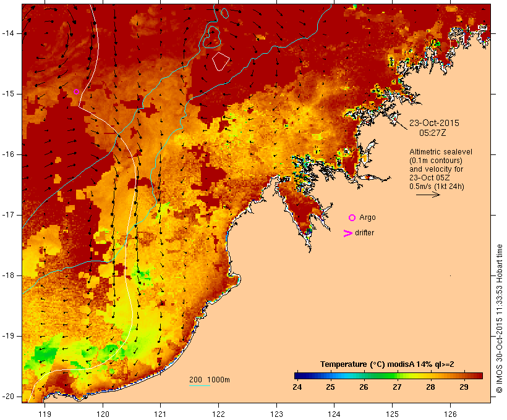The height and width of the screenshot is (420, 507).
Task: Click longitude axis label 122
Action: click(x=218, y=414)
